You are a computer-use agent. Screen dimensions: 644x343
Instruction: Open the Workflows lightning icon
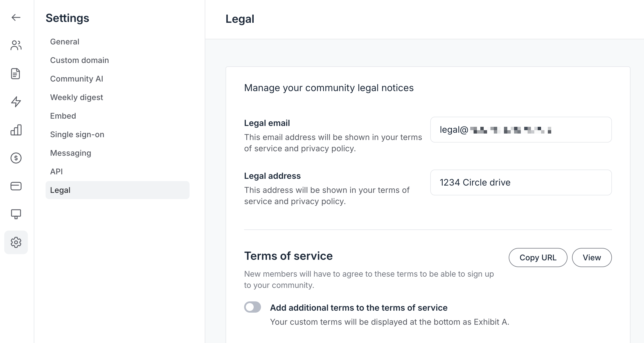[x=16, y=102]
